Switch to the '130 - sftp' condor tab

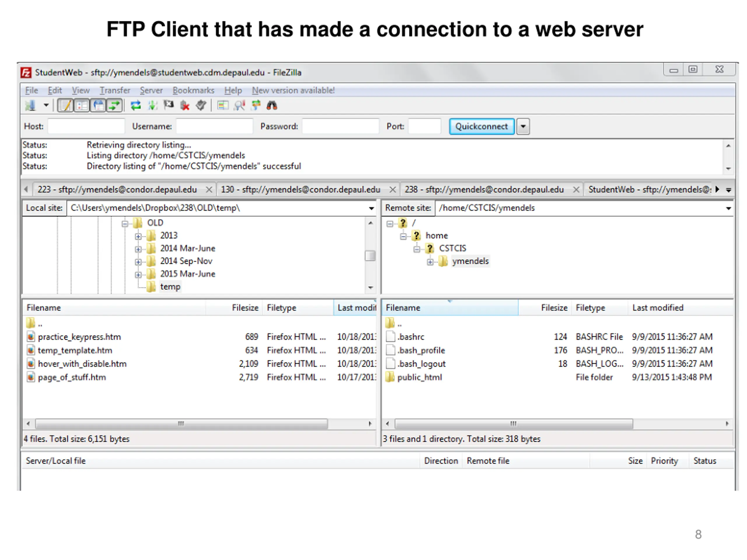301,189
